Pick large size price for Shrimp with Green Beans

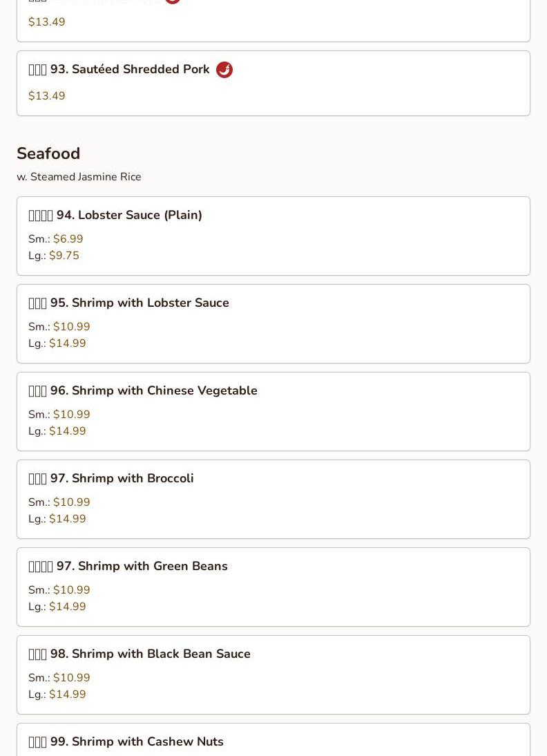(x=68, y=607)
